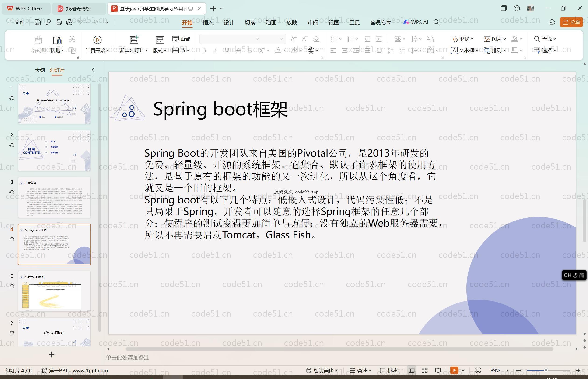588x379 pixels.
Task: Click the Save icon in quick toolbar
Action: point(38,22)
